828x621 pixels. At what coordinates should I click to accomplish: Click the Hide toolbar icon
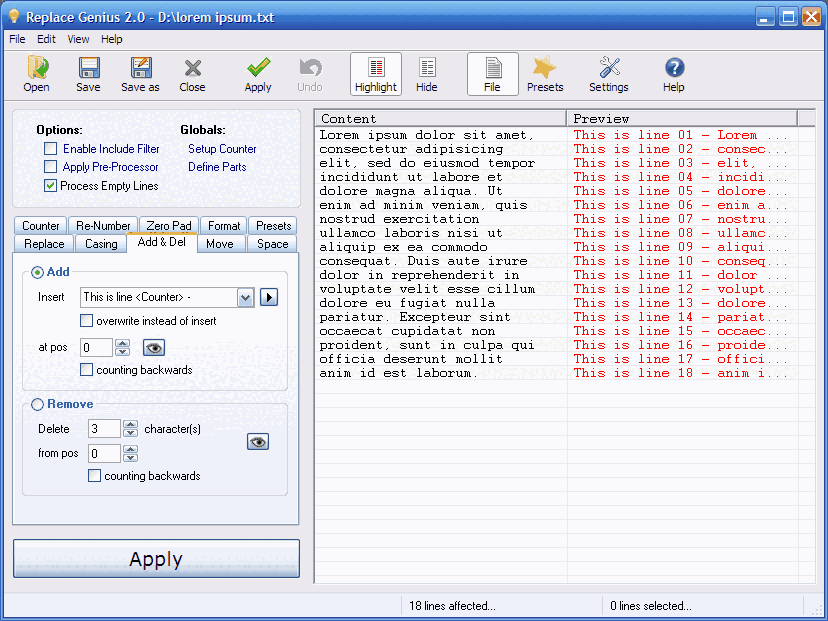[427, 74]
